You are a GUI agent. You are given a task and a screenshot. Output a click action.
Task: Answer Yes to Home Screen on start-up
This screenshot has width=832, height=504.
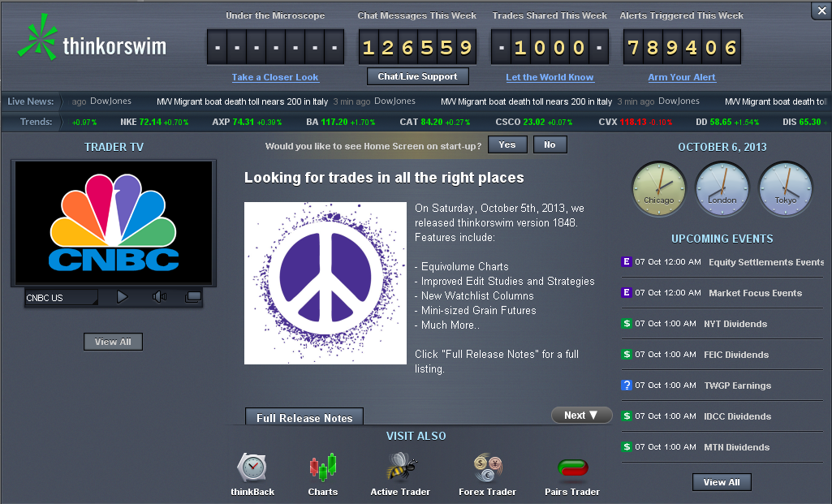(507, 144)
